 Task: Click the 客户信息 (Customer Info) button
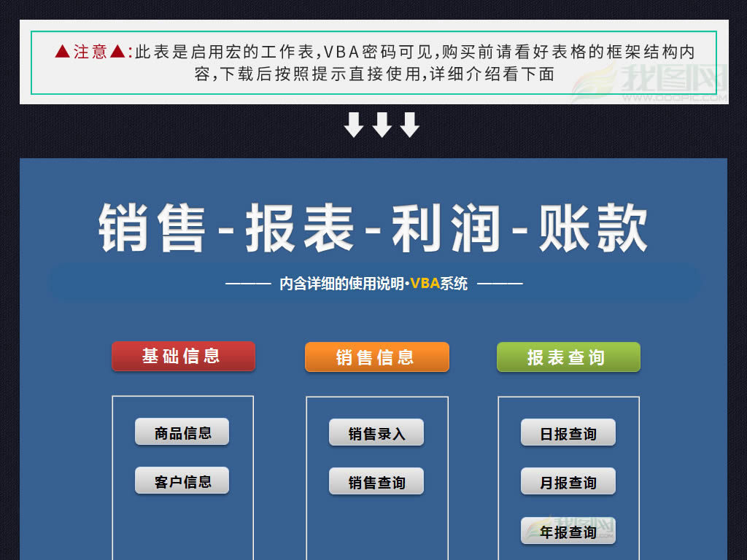click(x=181, y=481)
